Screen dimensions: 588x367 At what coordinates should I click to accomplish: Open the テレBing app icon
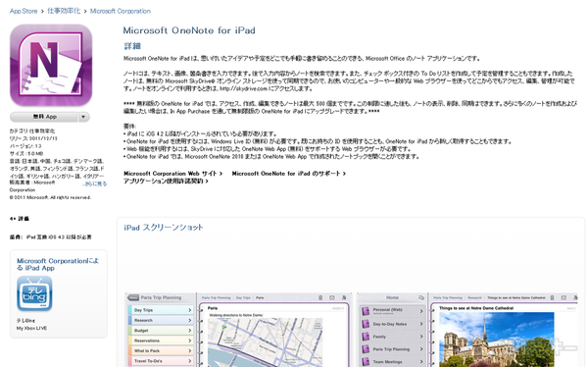34,293
